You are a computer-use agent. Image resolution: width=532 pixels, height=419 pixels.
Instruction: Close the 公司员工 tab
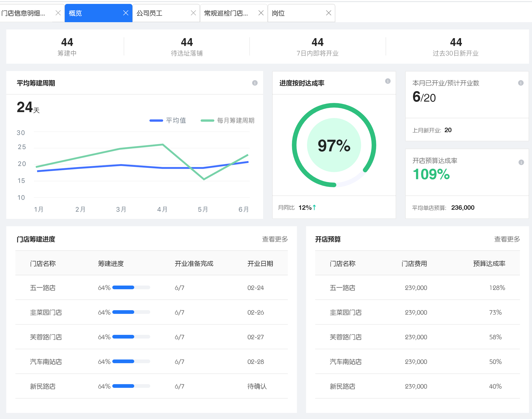coord(193,13)
